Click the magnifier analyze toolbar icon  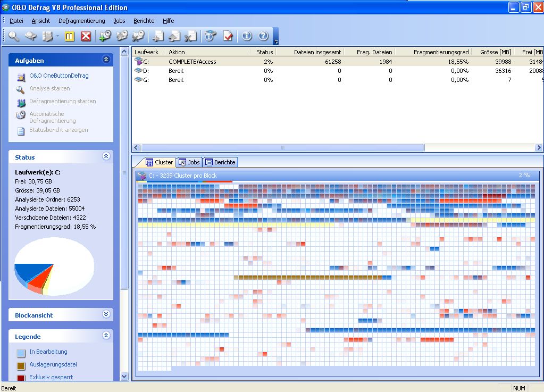point(14,36)
